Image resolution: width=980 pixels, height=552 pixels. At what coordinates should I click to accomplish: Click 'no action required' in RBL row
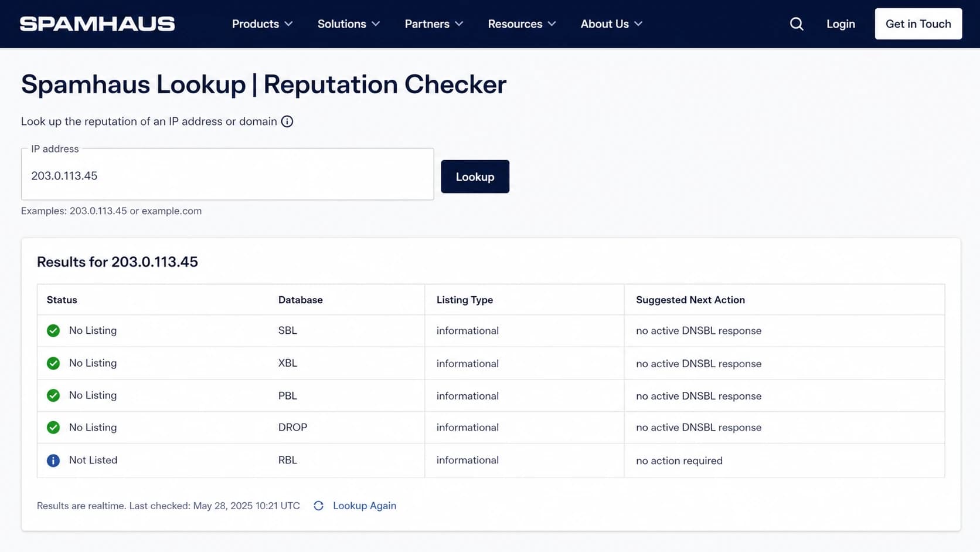[x=679, y=461]
